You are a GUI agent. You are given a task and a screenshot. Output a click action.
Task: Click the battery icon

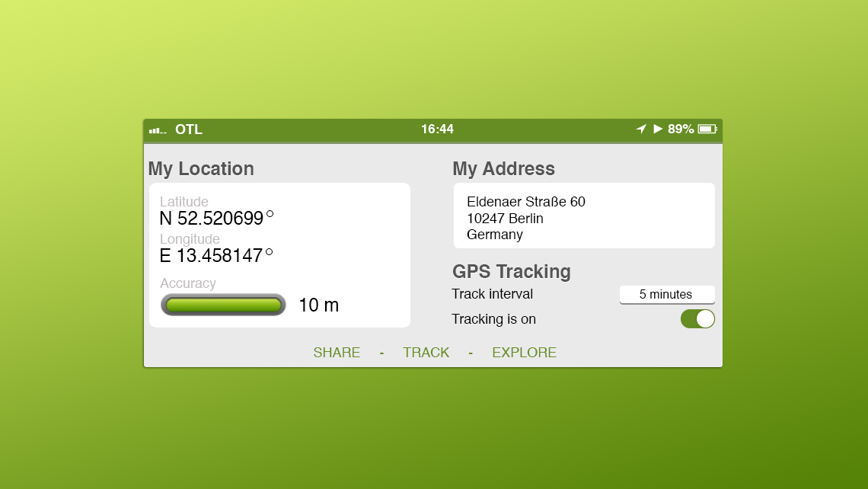coord(707,129)
